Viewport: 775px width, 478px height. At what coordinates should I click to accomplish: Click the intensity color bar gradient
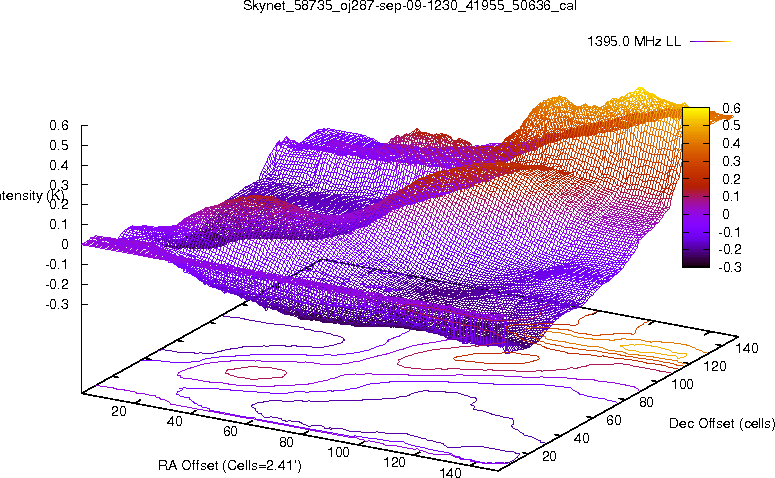pos(695,187)
